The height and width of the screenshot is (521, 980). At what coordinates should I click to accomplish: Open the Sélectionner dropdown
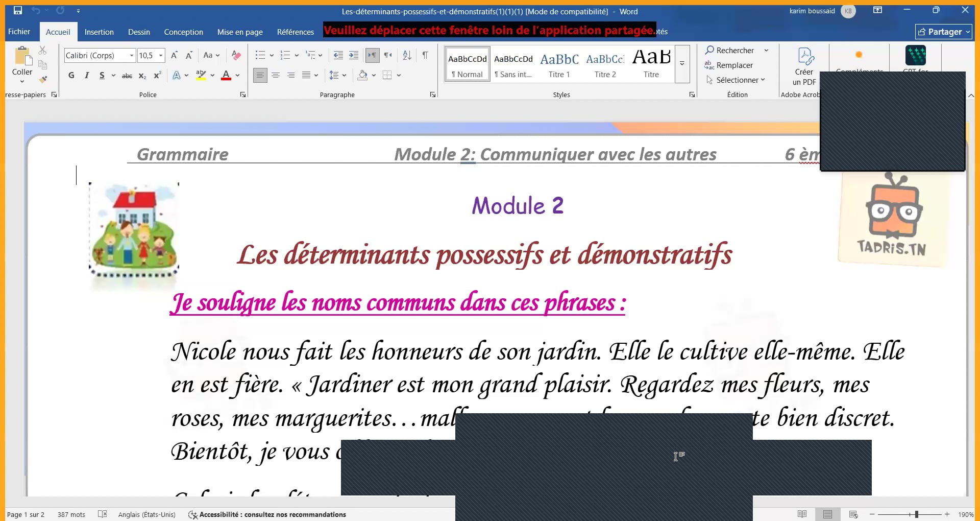(x=736, y=80)
